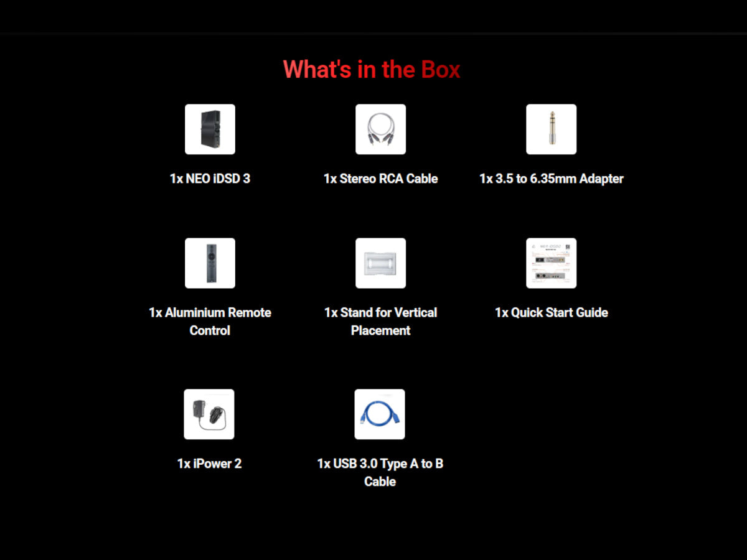Click the word 'Placement' under Stand for Vertical

(x=380, y=330)
